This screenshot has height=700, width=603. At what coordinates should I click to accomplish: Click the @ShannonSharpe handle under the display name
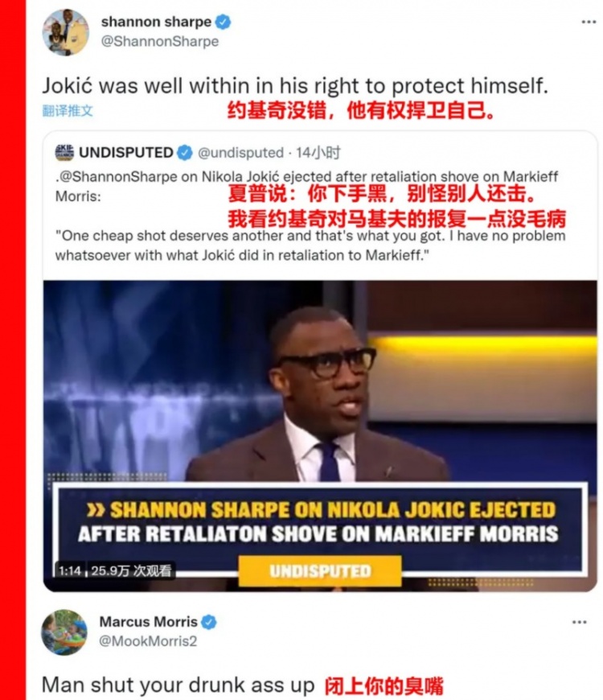coord(160,42)
